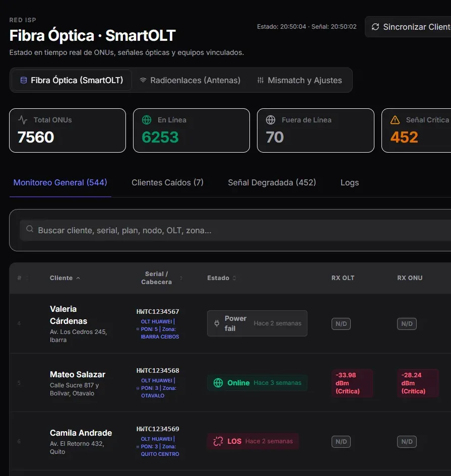Viewport: 451px width, 476px height.
Task: Click the globe icon in Online status badge
Action: point(218,383)
